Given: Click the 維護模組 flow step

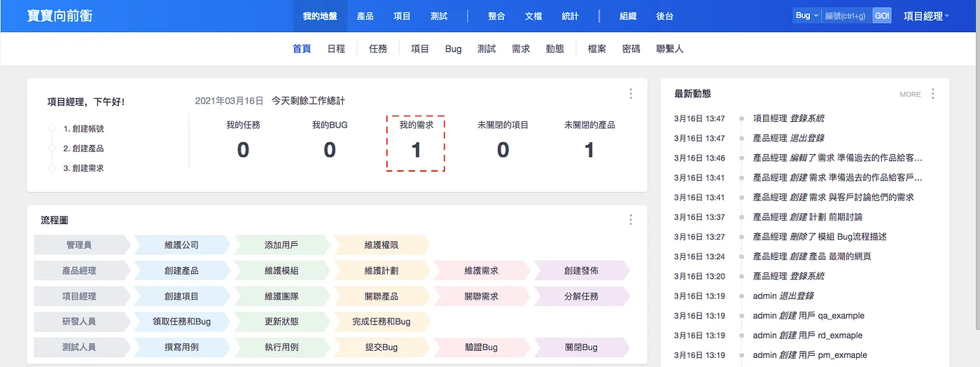Looking at the screenshot, I should tap(281, 270).
